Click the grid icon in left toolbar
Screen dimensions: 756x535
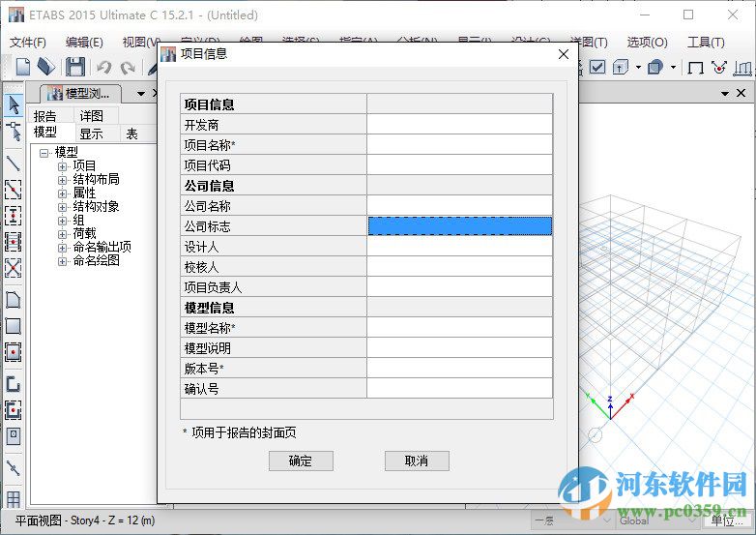pyautogui.click(x=14, y=499)
